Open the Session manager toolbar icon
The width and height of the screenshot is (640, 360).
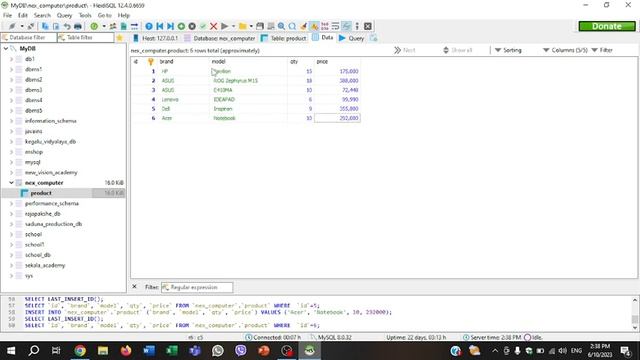[x=12, y=26]
